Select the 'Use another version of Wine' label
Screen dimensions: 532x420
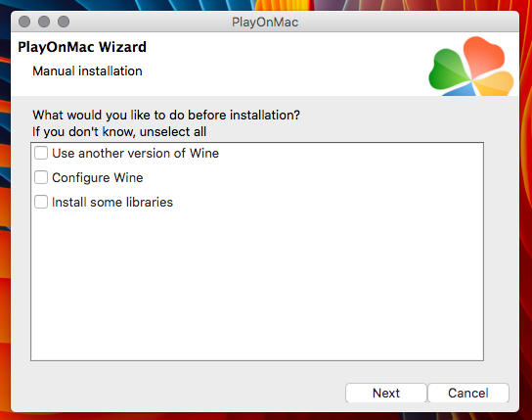click(135, 153)
